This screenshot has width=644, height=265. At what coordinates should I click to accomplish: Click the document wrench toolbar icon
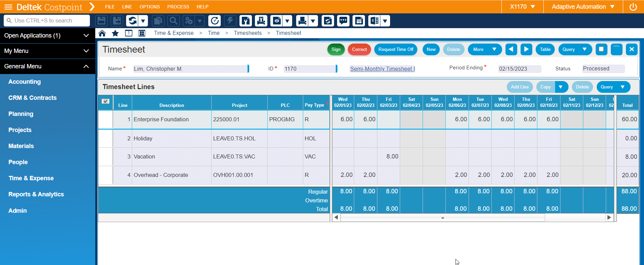[246, 21]
